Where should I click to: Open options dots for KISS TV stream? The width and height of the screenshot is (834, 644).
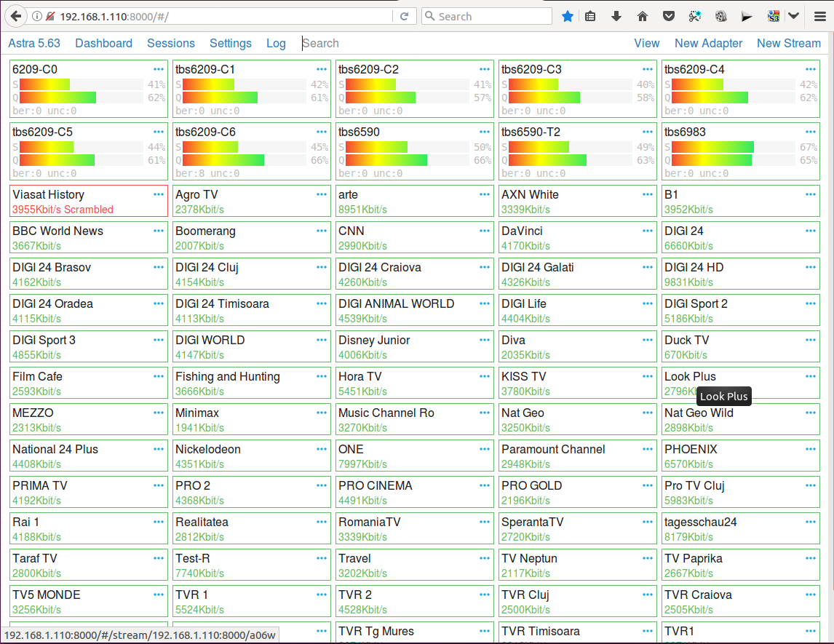[647, 376]
